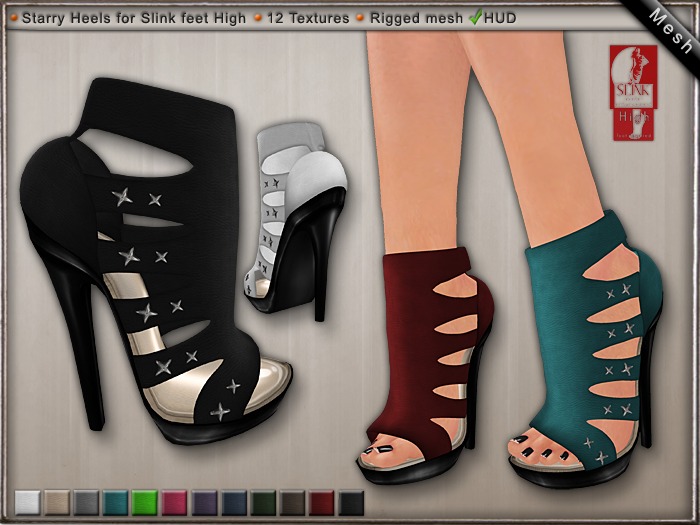Click the dark red heel on foot

[424, 366]
